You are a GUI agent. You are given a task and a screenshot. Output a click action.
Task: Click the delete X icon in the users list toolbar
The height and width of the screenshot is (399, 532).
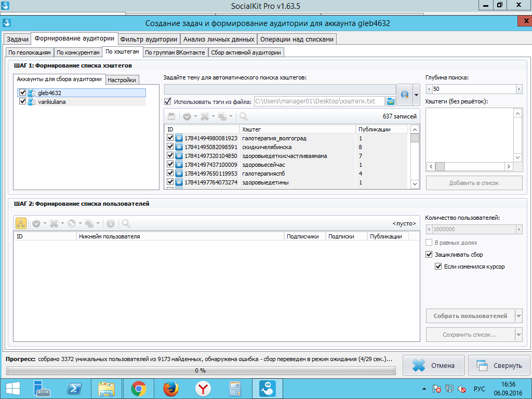pyautogui.click(x=54, y=223)
